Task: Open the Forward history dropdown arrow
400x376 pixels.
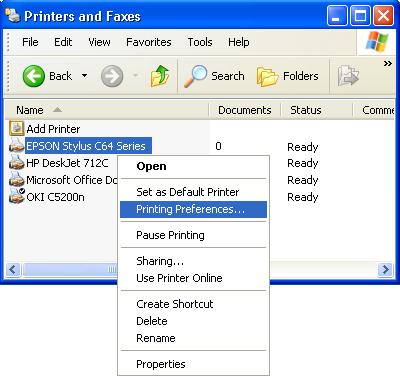Action: pyautogui.click(x=135, y=76)
